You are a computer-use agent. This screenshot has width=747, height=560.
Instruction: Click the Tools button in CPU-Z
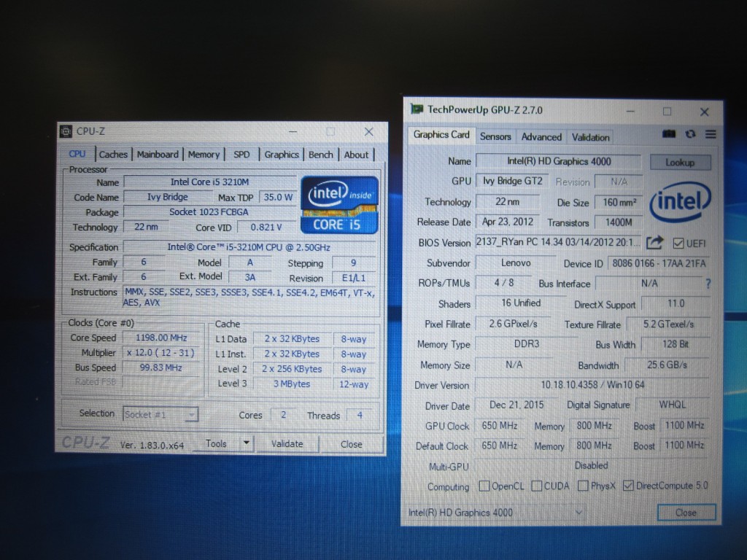216,443
